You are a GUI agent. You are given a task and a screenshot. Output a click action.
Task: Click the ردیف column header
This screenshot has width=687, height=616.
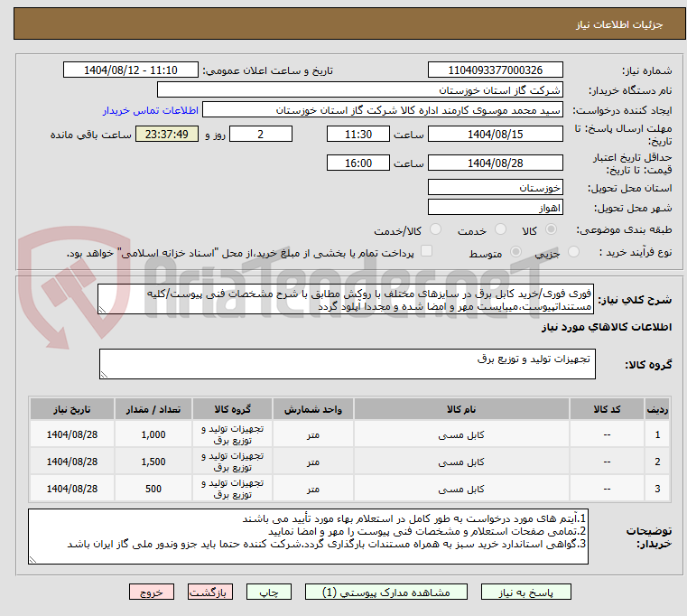coord(657,409)
